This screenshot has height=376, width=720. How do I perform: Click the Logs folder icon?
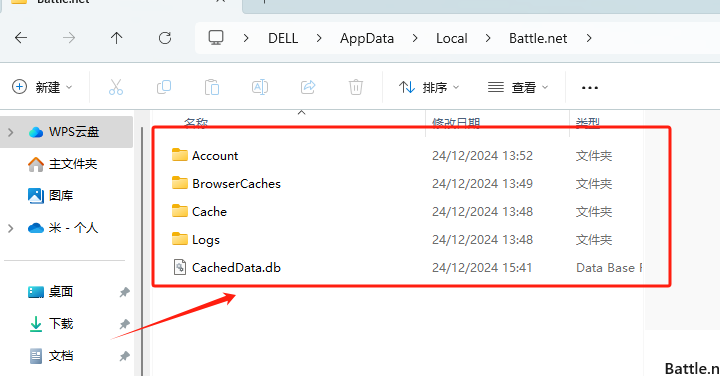click(x=180, y=239)
